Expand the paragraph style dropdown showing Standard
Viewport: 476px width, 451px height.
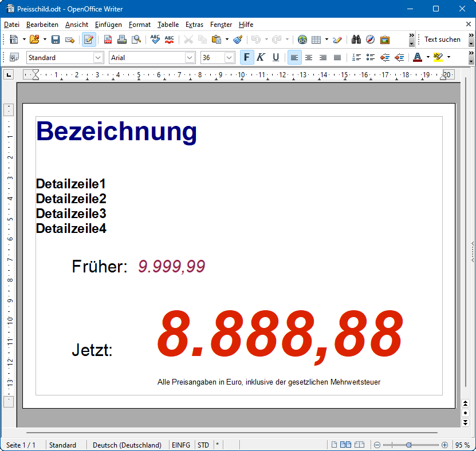point(97,57)
